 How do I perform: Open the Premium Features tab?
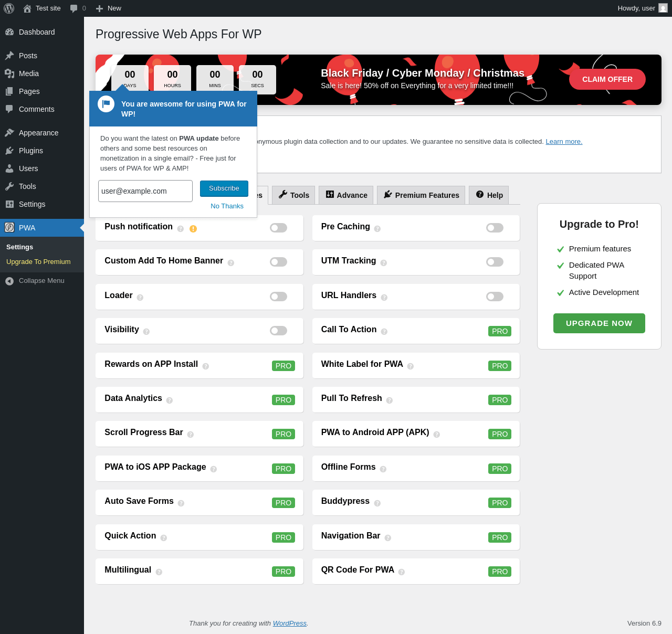421,195
